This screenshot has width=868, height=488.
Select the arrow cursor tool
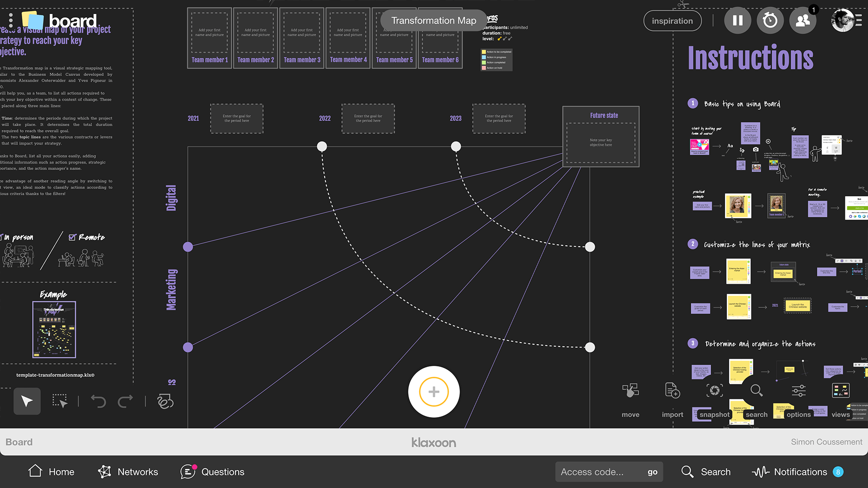(x=27, y=401)
